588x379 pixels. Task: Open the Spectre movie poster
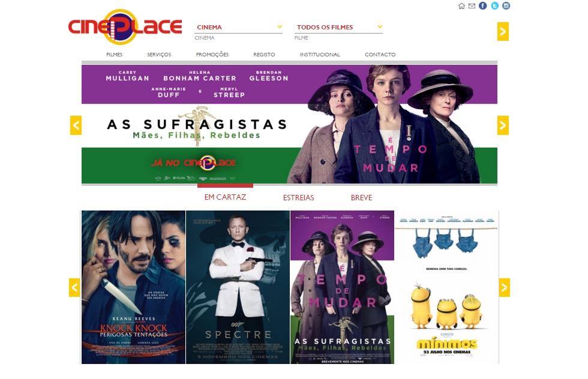pyautogui.click(x=238, y=287)
